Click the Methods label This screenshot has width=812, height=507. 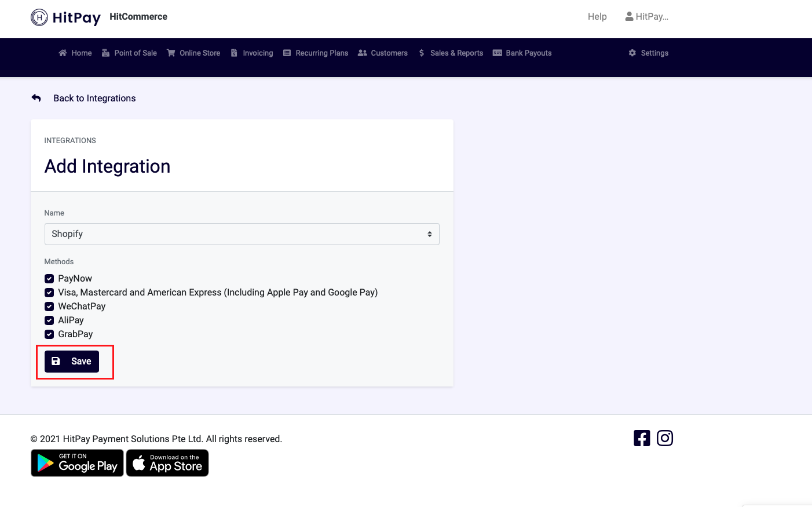[x=59, y=262]
